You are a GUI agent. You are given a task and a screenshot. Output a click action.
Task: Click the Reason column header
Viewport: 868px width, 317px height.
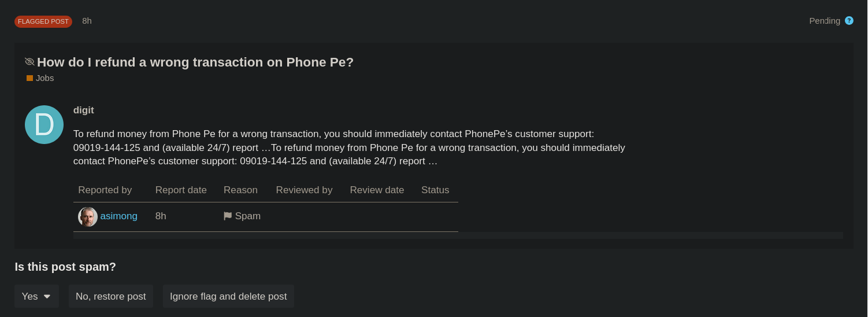240,190
